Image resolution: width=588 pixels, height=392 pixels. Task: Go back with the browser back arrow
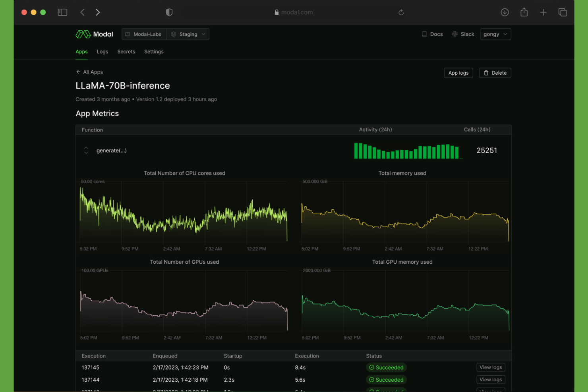pos(82,12)
